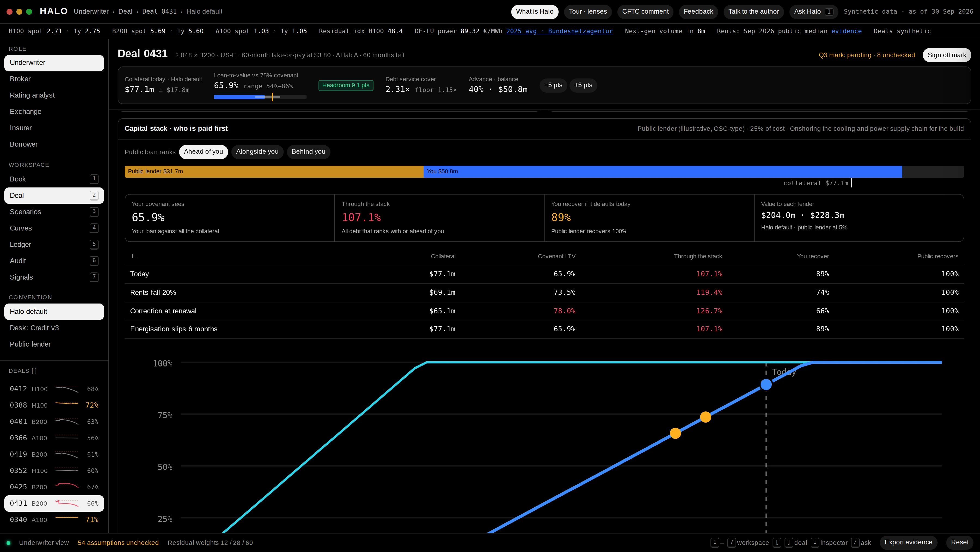Click the Feedback button
The image size is (980, 552).
698,12
